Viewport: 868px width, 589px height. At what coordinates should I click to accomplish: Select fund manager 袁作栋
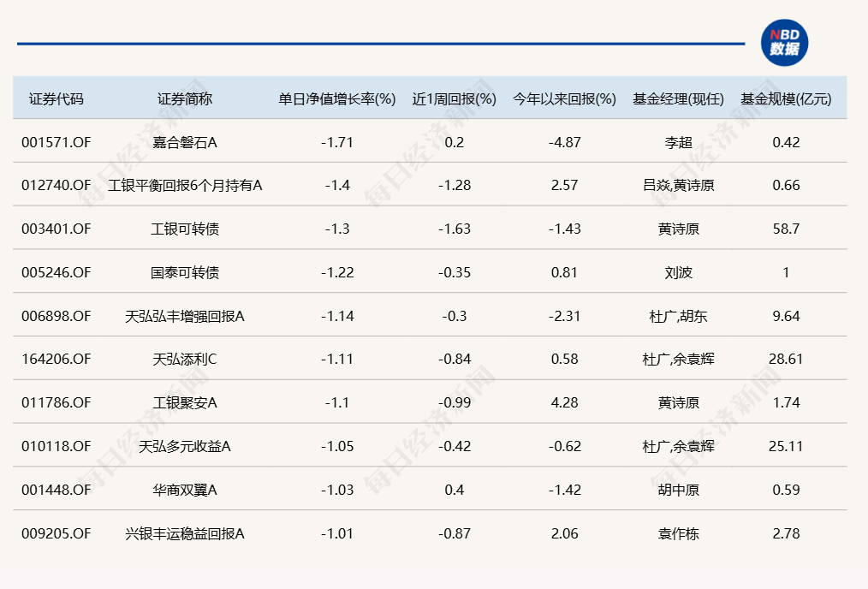pyautogui.click(x=679, y=533)
